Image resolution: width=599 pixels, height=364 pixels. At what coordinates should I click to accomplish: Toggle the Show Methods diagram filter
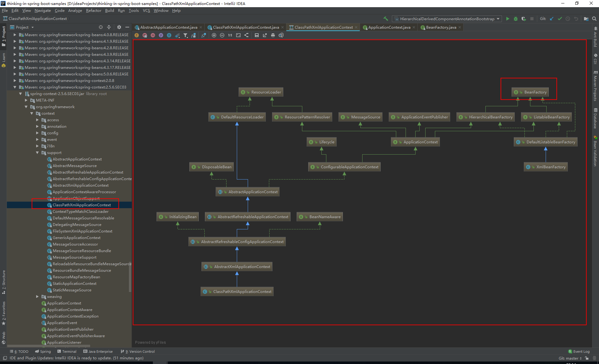pyautogui.click(x=153, y=35)
